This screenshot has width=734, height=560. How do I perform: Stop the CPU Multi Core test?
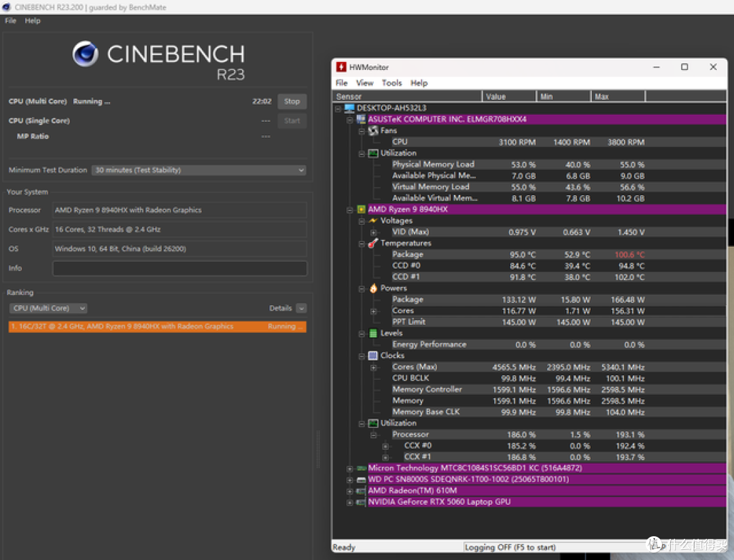point(292,101)
